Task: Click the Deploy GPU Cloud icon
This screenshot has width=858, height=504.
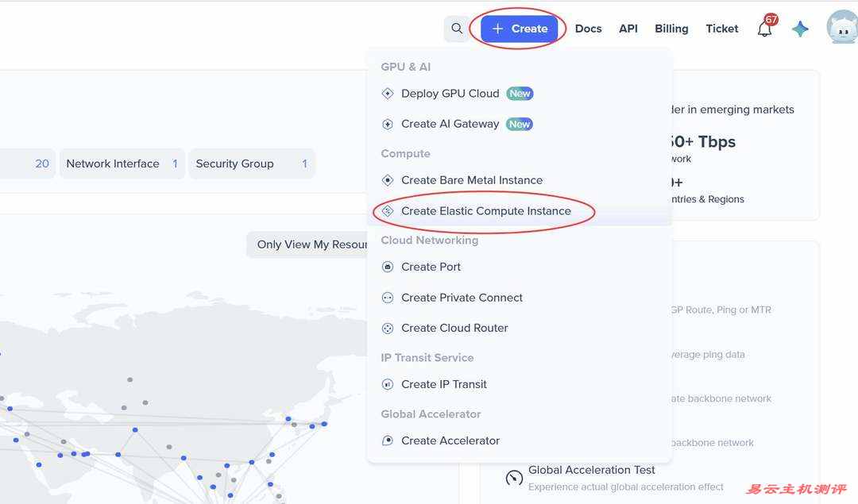Action: coord(388,94)
